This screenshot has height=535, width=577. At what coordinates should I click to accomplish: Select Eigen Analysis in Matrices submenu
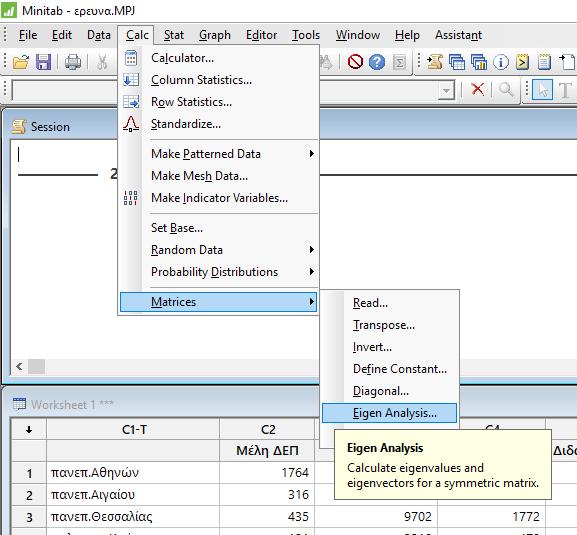click(x=389, y=413)
